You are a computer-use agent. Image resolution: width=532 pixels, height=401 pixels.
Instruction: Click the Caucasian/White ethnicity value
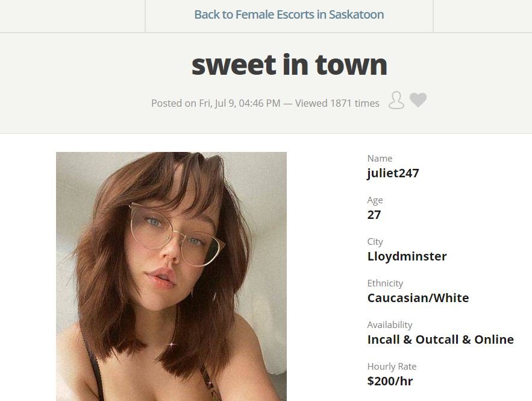click(x=418, y=298)
